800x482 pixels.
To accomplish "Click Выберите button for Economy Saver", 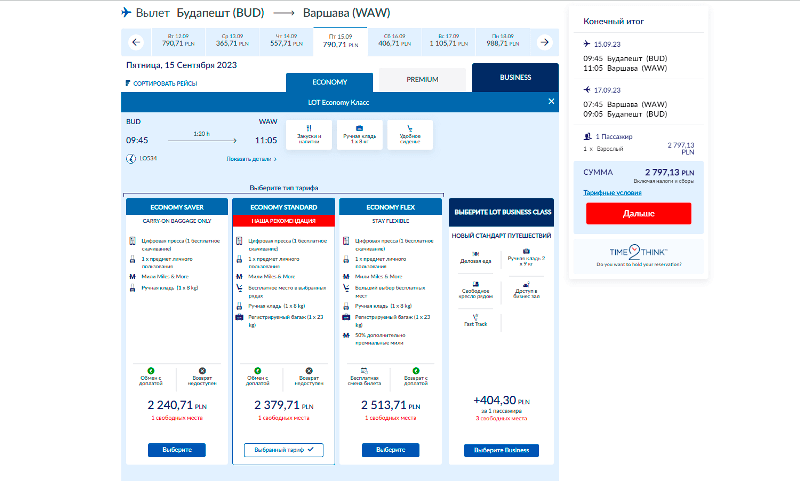I will pos(177,450).
